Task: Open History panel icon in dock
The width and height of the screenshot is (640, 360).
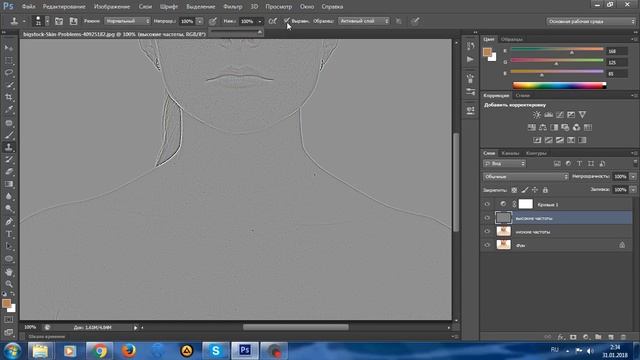Action: click(470, 46)
